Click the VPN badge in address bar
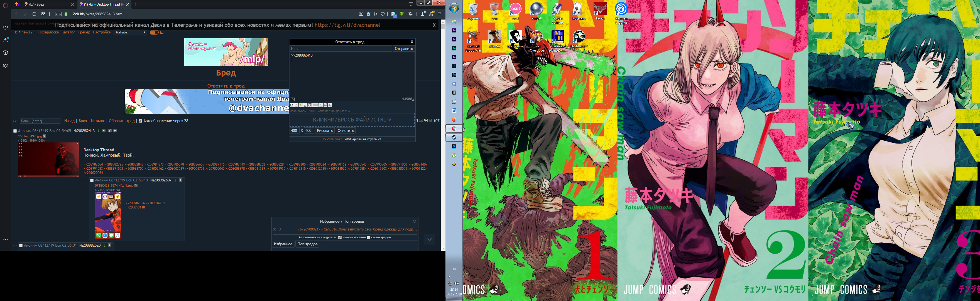The height and width of the screenshot is (301, 980). click(58, 14)
